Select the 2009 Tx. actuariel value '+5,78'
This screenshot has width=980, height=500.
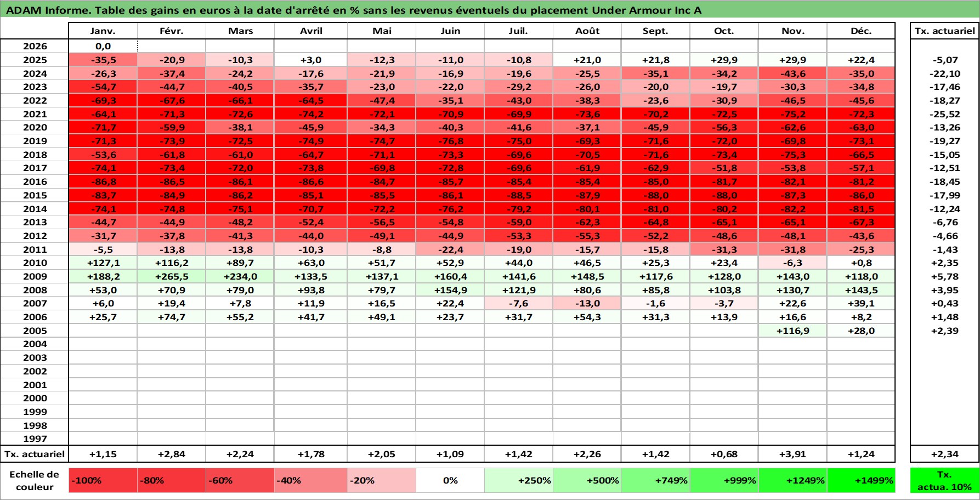[944, 276]
